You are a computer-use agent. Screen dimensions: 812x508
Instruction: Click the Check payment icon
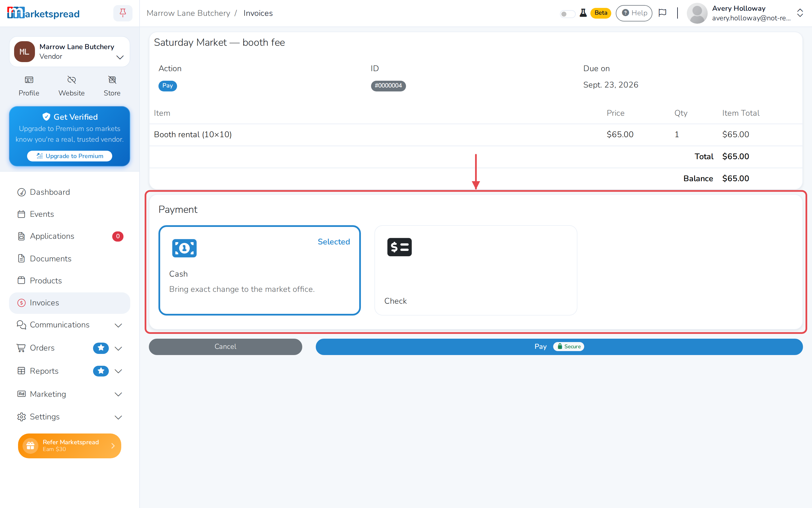tap(399, 247)
